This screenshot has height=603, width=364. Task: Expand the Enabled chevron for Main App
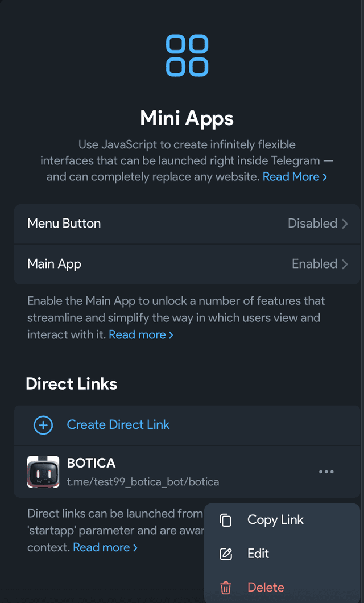(x=345, y=264)
